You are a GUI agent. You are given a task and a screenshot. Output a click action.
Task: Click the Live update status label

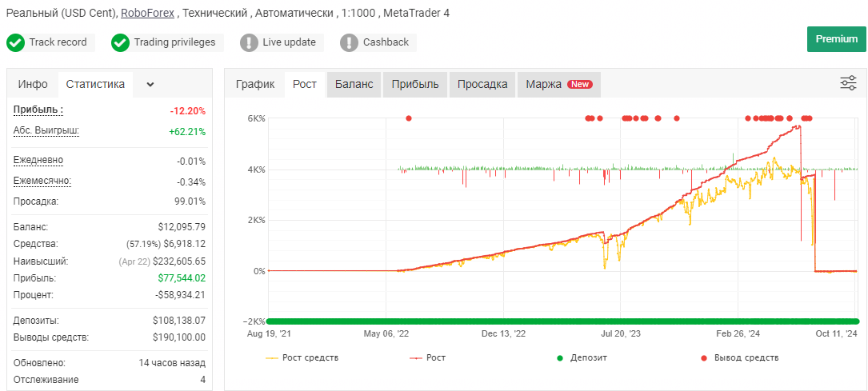[289, 42]
